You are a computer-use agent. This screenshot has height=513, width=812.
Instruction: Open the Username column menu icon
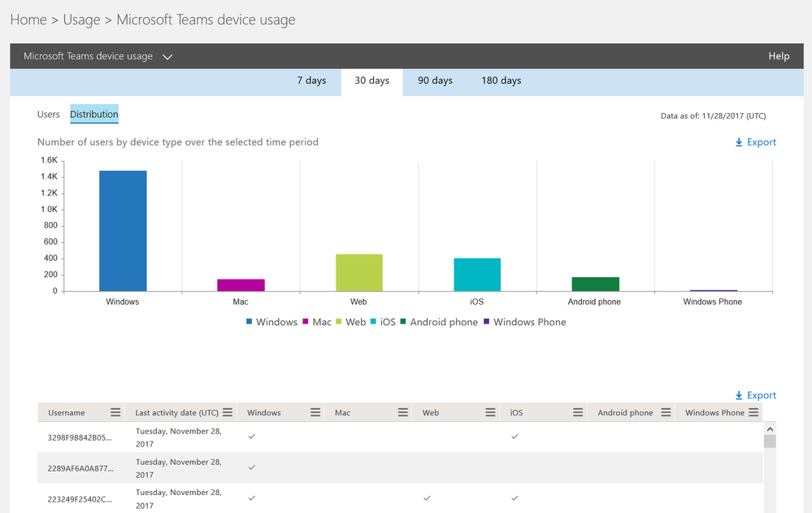pyautogui.click(x=115, y=412)
